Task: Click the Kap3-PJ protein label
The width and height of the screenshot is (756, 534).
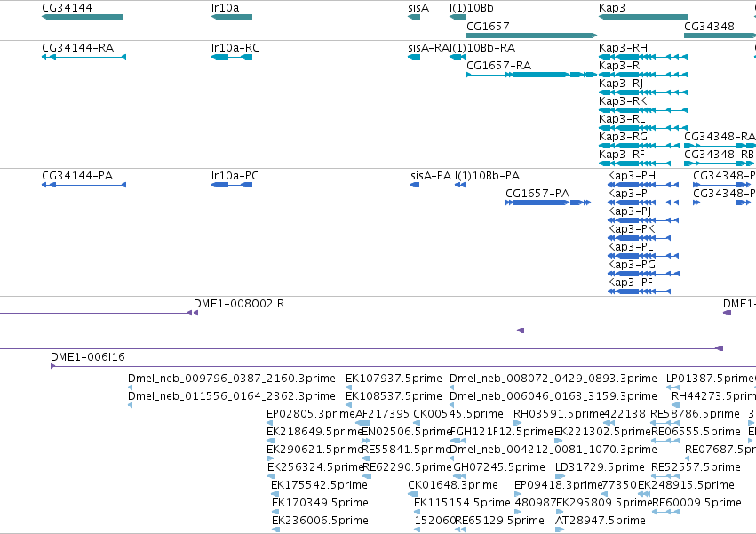Action: pyautogui.click(x=630, y=211)
